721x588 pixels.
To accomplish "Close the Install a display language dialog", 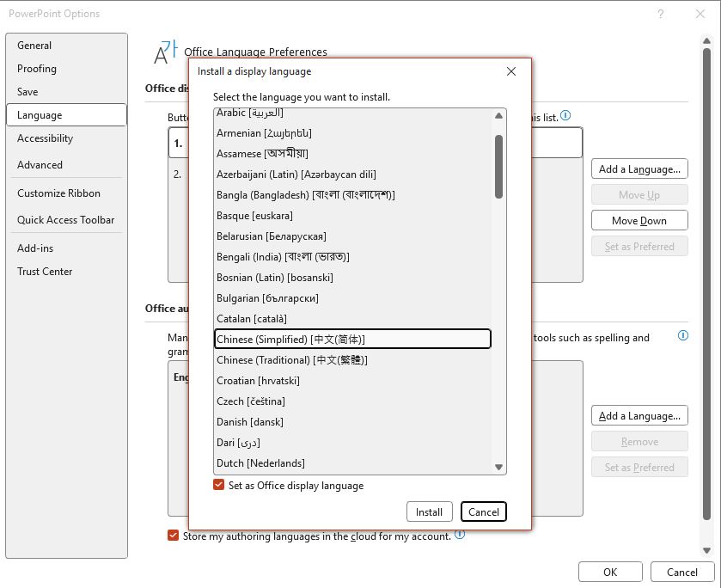I will (510, 71).
